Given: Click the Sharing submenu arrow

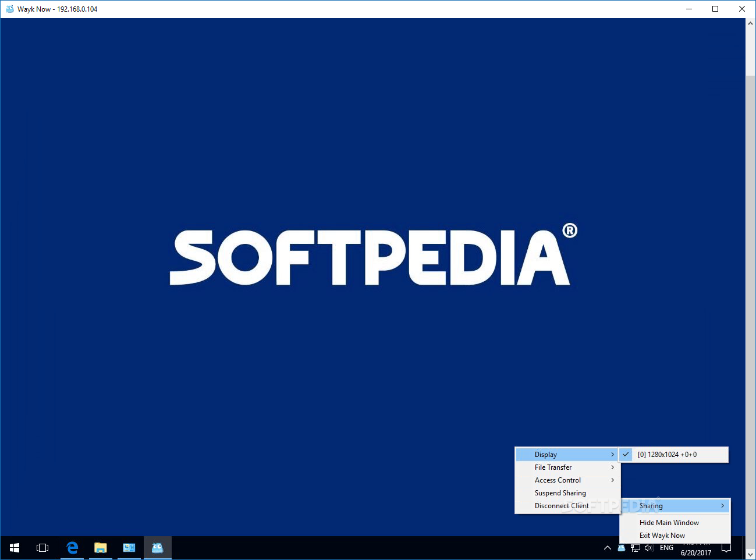Looking at the screenshot, I should pyautogui.click(x=723, y=506).
